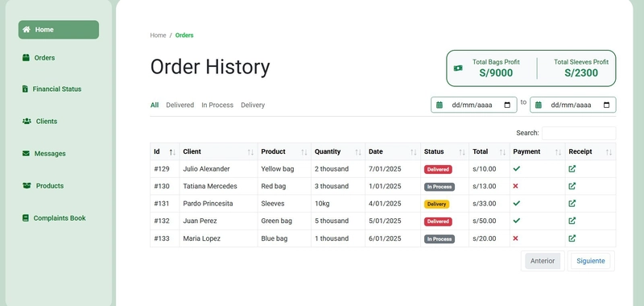The image size is (644, 306).
Task: Open receipt icon for order #133
Action: (572, 238)
